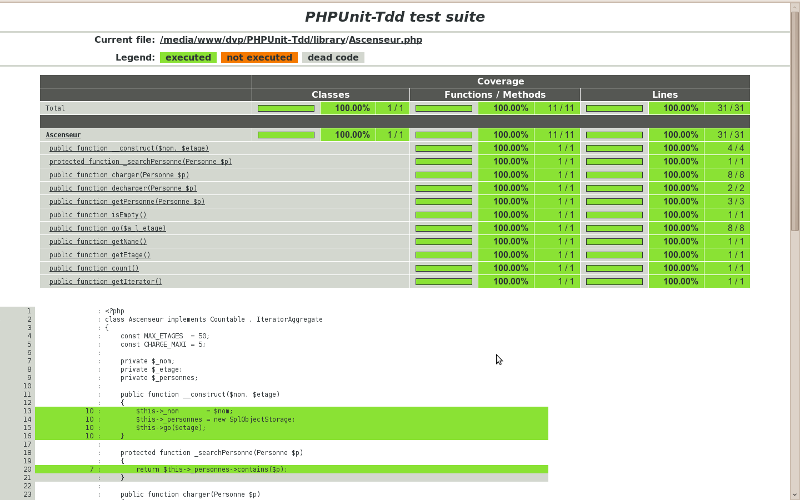Jump to the decharger(Personne $p) method link

coord(123,188)
